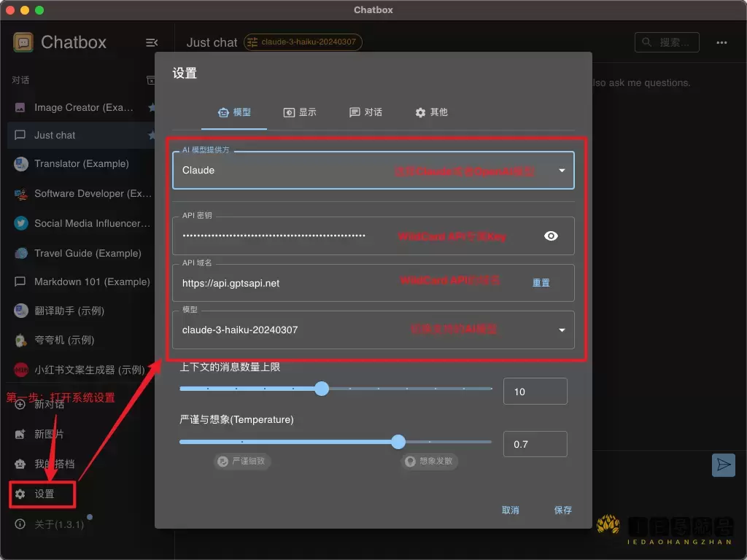Open 我的搭档 partners page

click(x=45, y=464)
